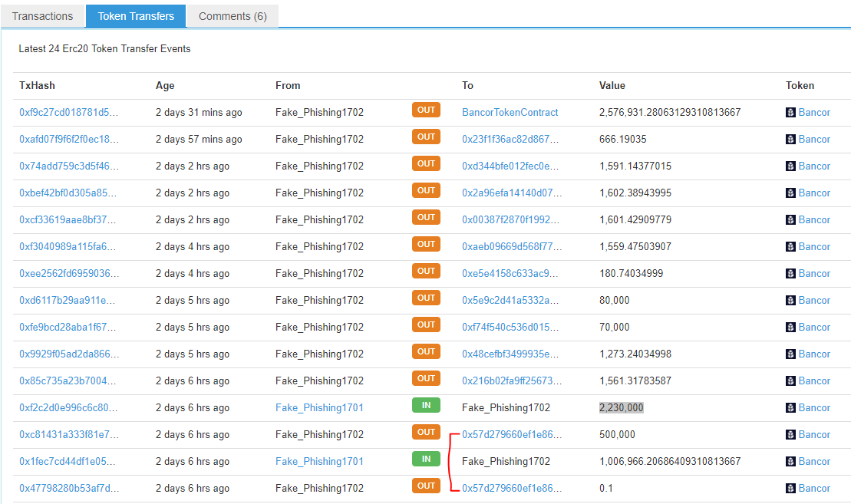This screenshot has width=851, height=504.
Task: Click Bancor token icon in 2,230,000 row
Action: [x=790, y=407]
